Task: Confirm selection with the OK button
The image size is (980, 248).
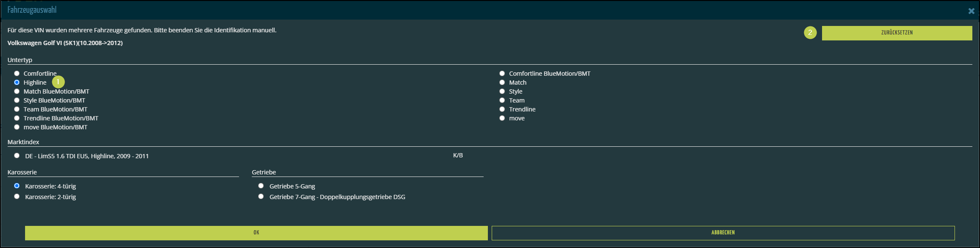Action: (x=256, y=233)
